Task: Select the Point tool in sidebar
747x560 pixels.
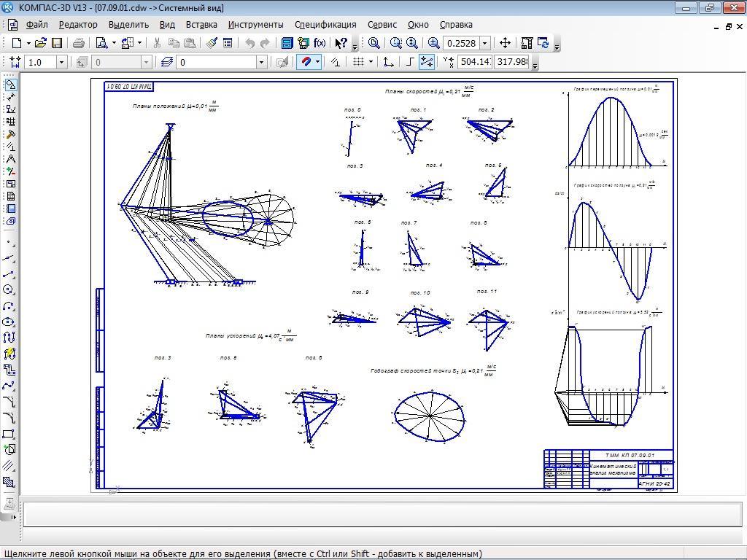Action: click(9, 243)
